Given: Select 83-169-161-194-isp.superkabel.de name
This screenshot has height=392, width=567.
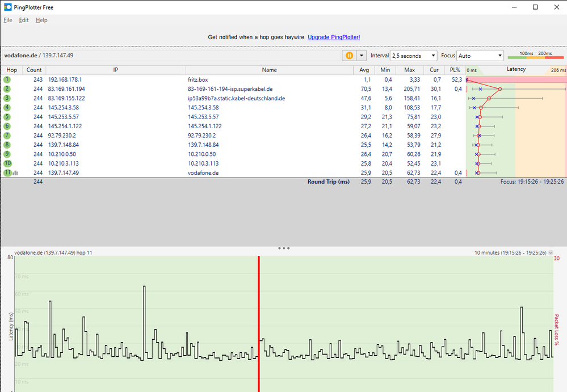Looking at the screenshot, I should point(230,89).
